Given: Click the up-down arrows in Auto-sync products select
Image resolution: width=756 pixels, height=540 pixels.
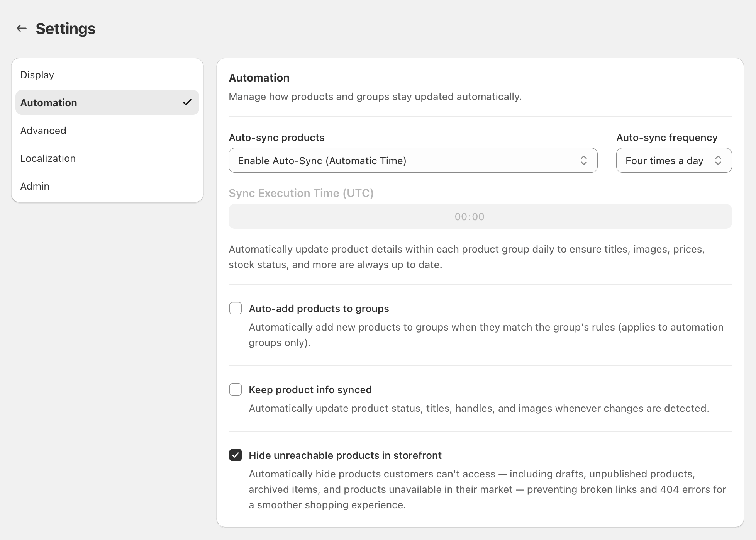Looking at the screenshot, I should 583,160.
